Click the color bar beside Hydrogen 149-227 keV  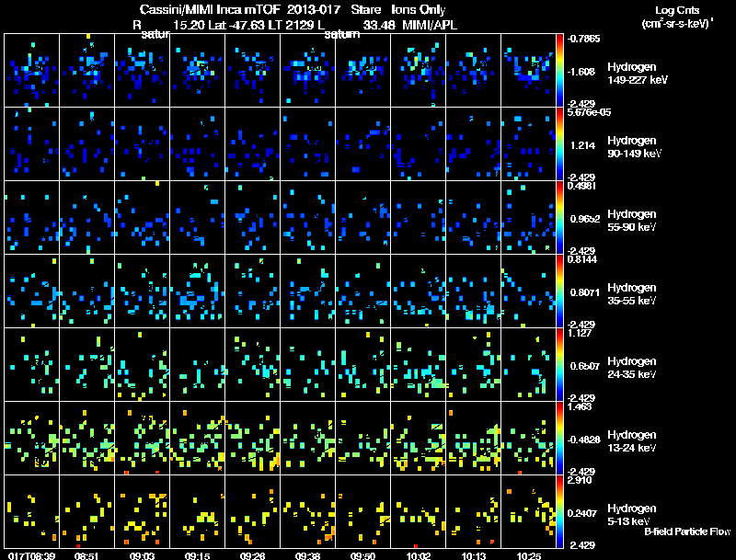tap(559, 71)
